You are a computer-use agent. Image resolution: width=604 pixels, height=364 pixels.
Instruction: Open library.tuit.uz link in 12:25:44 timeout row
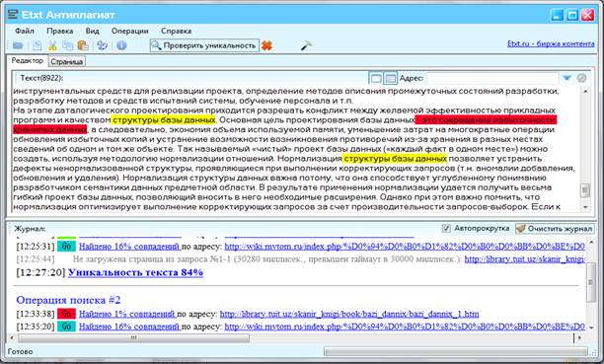coord(524,259)
